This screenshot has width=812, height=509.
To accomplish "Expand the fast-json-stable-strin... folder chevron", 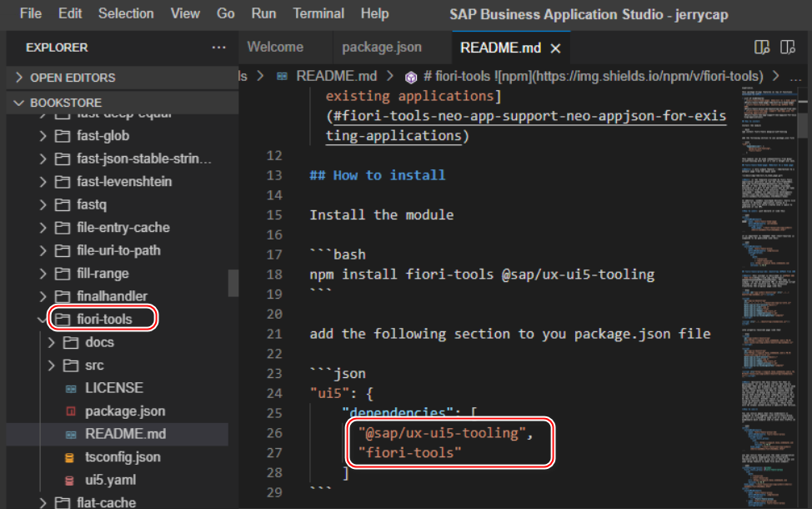I will click(43, 159).
